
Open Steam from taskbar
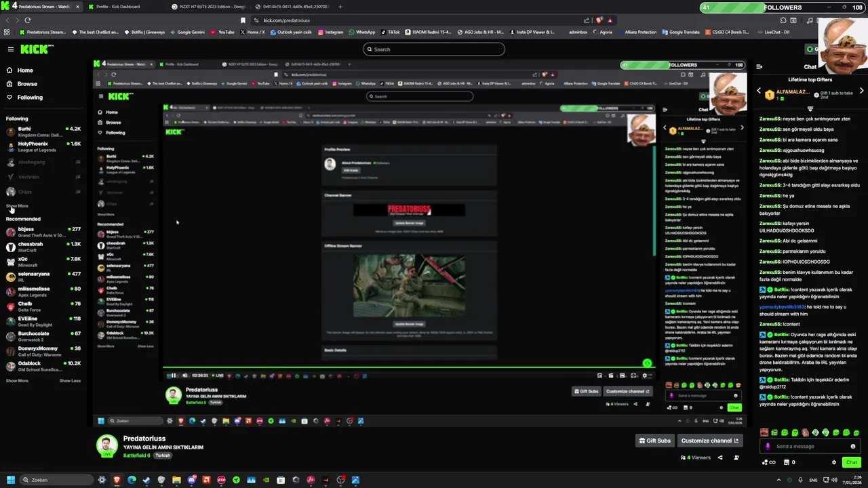click(x=146, y=480)
